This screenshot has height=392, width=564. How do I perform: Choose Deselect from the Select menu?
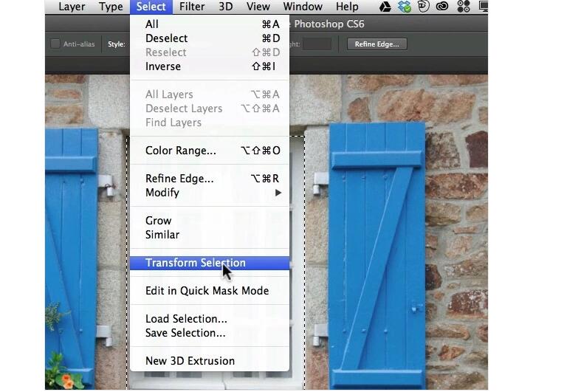[x=210, y=38]
